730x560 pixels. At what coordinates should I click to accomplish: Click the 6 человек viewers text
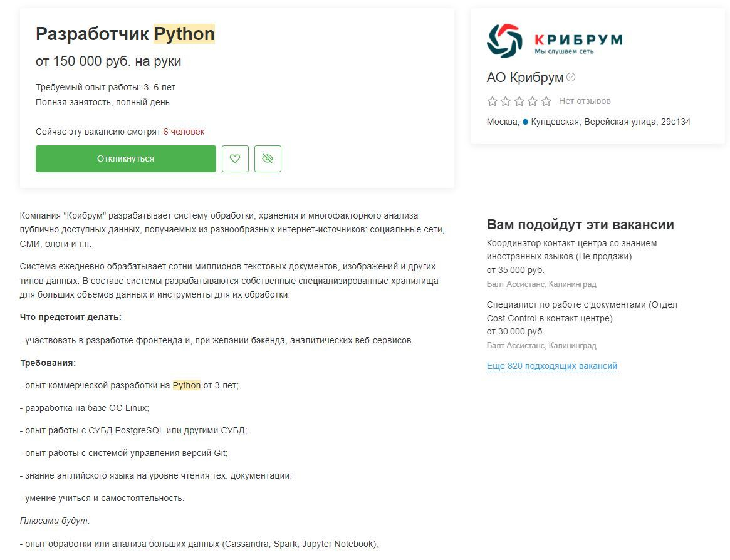pyautogui.click(x=184, y=132)
